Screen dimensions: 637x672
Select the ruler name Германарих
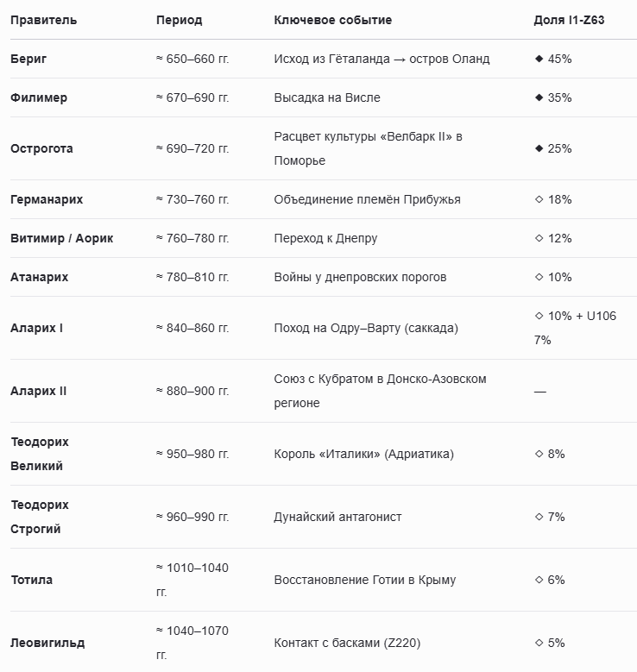(x=47, y=200)
